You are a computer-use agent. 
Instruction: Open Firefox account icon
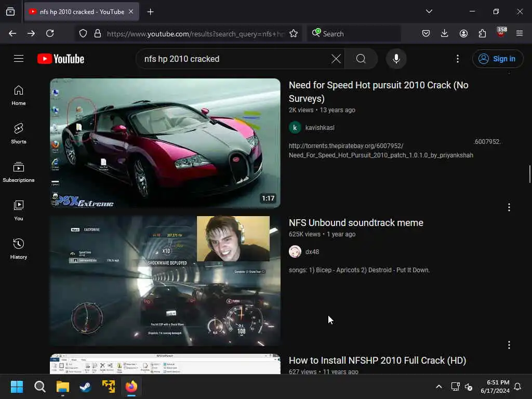coord(463,33)
